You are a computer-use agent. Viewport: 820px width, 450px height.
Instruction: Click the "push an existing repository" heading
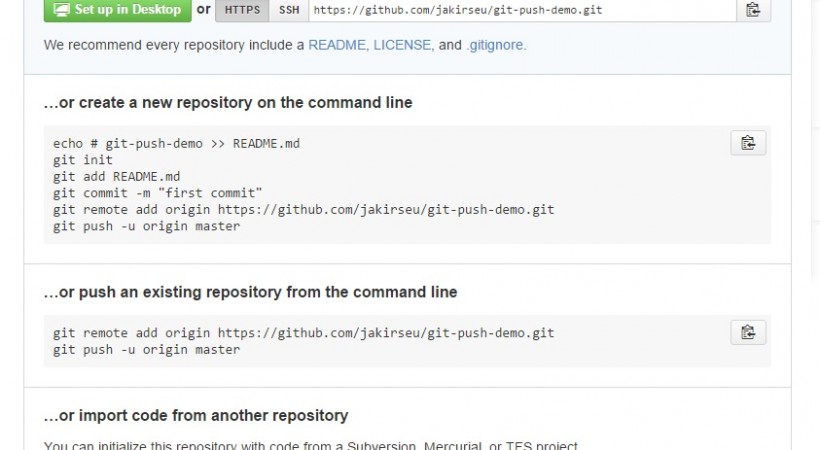(x=250, y=292)
